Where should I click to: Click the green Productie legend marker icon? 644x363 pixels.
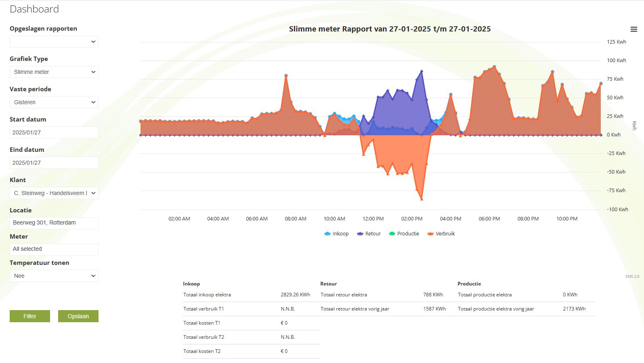392,234
